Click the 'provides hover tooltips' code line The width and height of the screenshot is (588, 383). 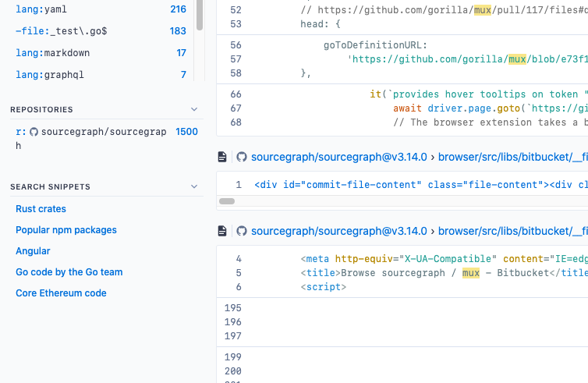479,94
